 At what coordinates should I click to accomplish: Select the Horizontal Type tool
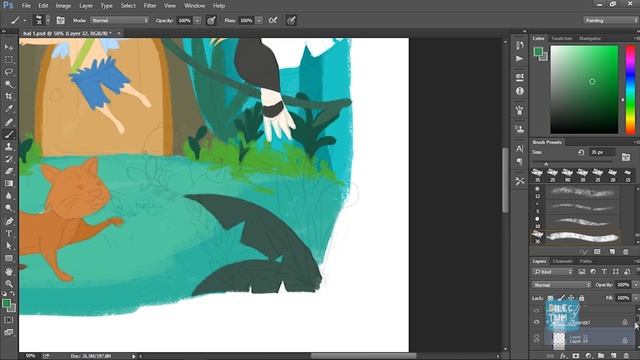[9, 233]
